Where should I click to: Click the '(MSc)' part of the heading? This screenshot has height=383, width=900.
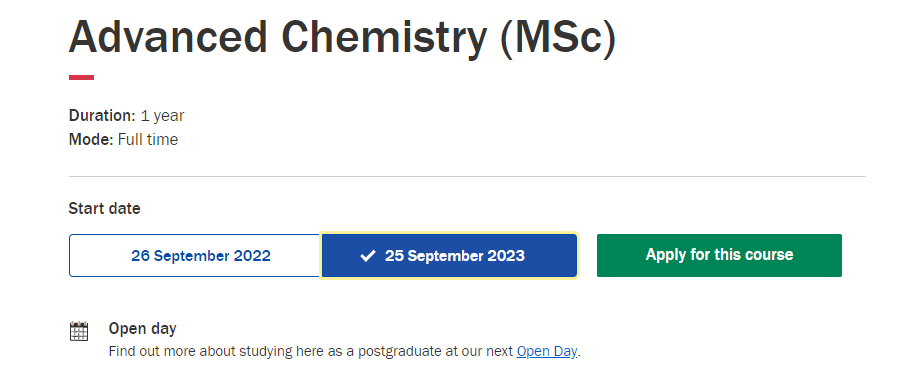[558, 38]
